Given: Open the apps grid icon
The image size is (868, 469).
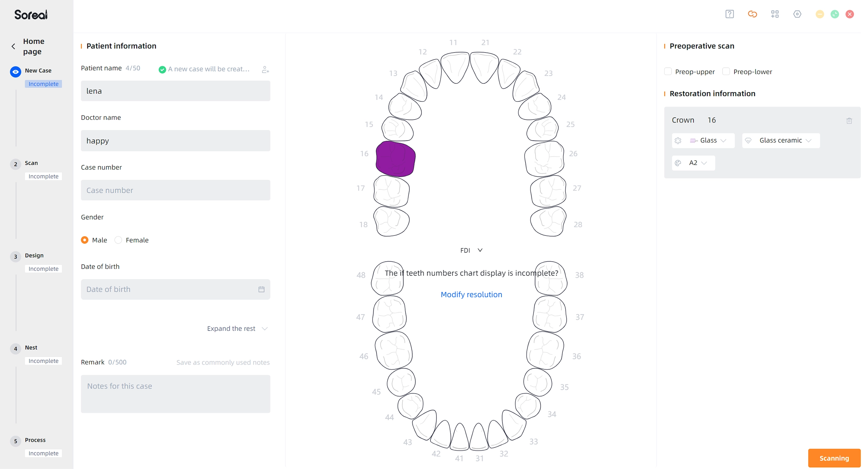Looking at the screenshot, I should 775,14.
